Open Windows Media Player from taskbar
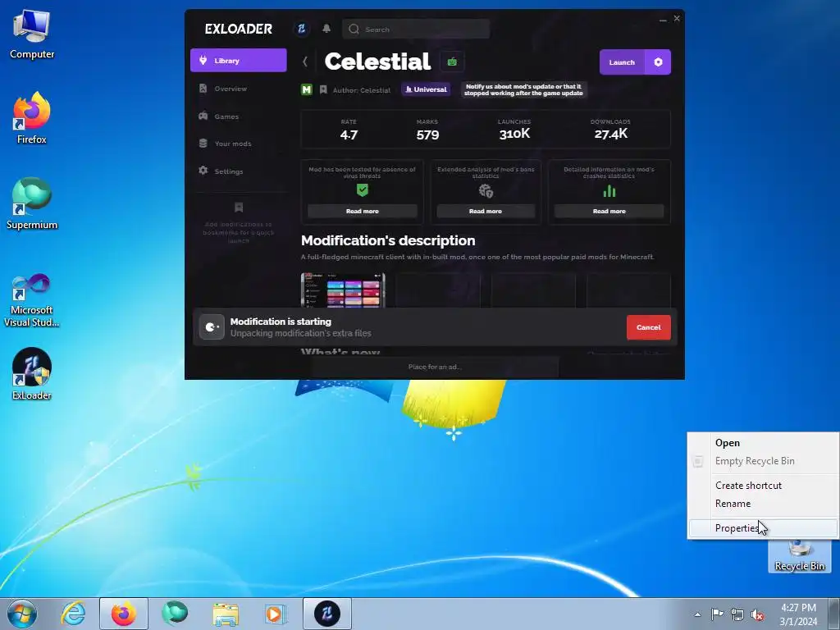This screenshot has width=840, height=630. click(276, 614)
